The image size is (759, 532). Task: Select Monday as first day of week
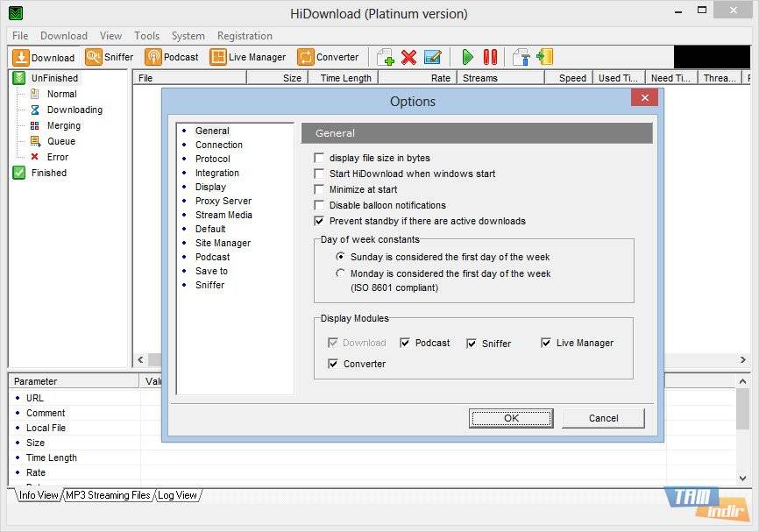341,273
